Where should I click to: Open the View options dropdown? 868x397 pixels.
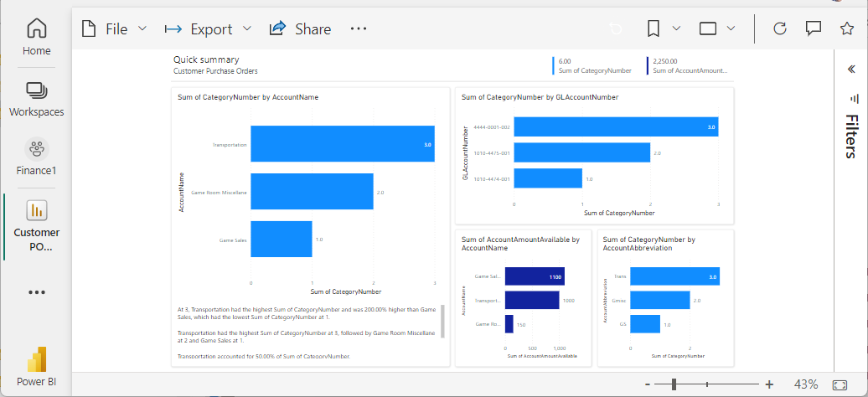[x=717, y=28]
